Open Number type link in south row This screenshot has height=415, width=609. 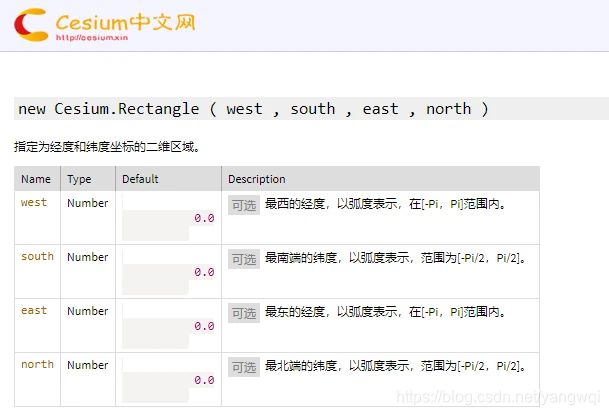pos(88,257)
